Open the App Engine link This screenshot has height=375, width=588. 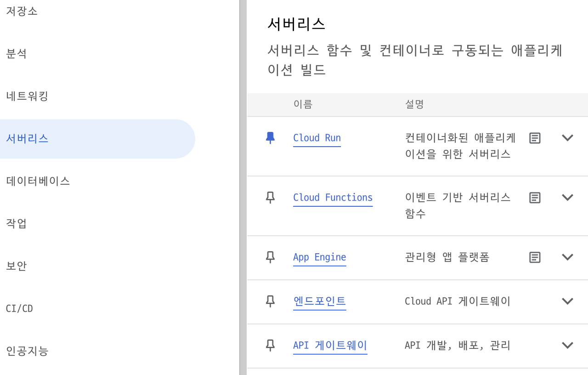(x=320, y=258)
